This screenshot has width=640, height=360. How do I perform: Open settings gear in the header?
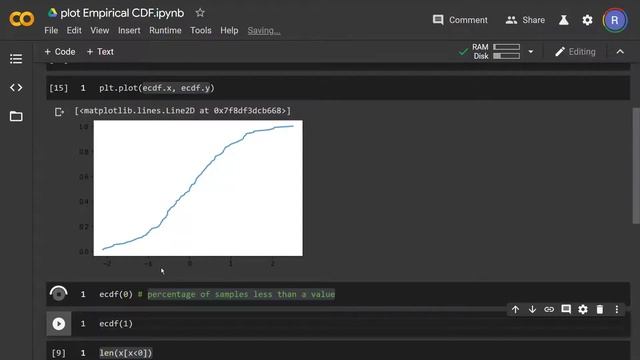(587, 20)
